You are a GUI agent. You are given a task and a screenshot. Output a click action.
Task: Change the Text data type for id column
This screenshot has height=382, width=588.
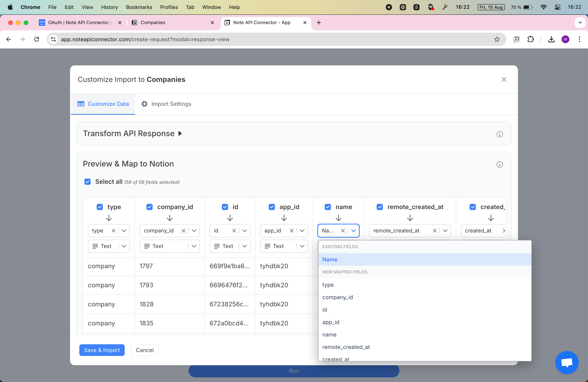(x=230, y=246)
